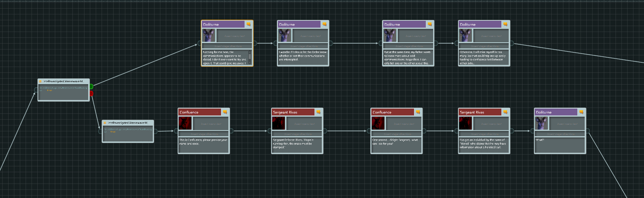Click speech bubble icon on first Confluence node
The image size is (644, 198).
(x=225, y=112)
